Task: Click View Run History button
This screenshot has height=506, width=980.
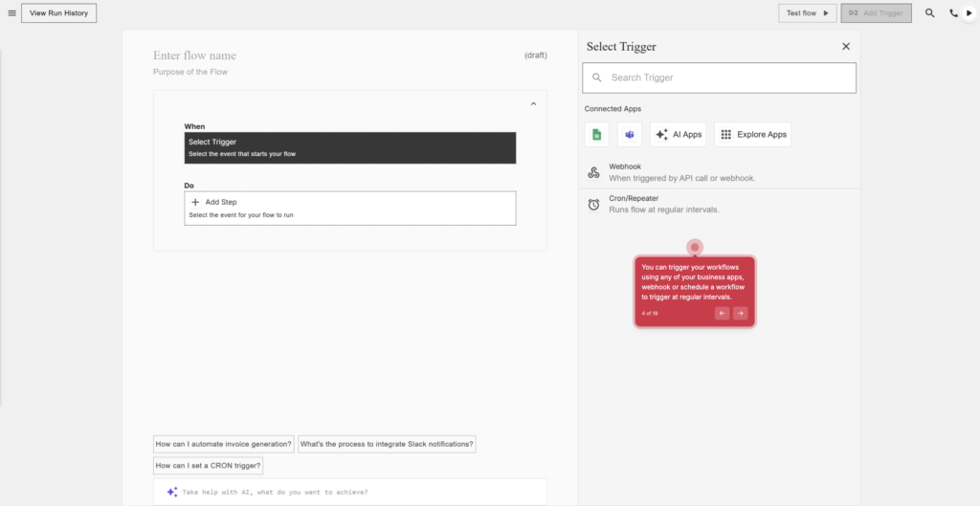Action: coord(58,13)
